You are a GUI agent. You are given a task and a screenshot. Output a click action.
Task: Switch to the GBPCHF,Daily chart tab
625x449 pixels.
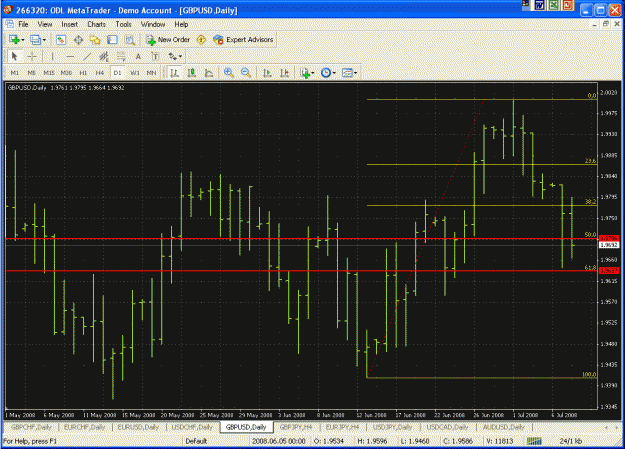pyautogui.click(x=31, y=427)
